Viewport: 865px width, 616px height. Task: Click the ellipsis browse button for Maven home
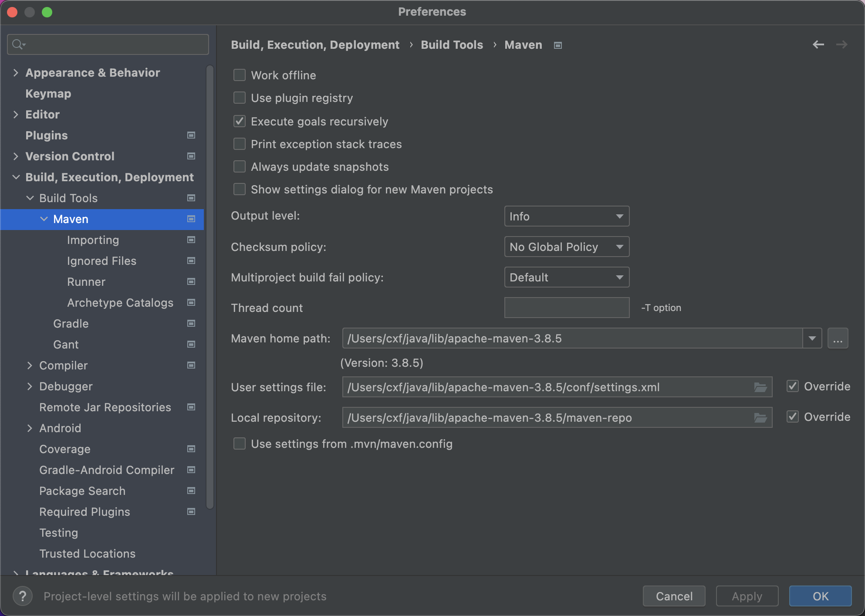pos(838,338)
